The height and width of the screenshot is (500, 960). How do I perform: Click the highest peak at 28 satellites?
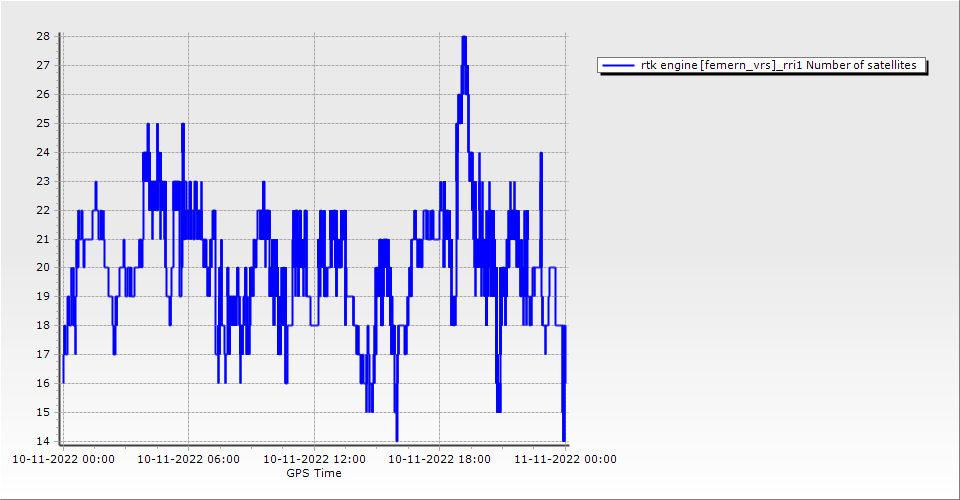[464, 37]
